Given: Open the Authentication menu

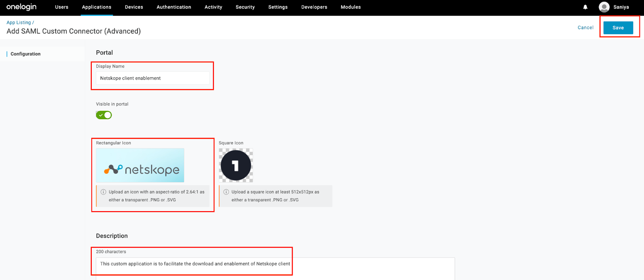Looking at the screenshot, I should [174, 7].
